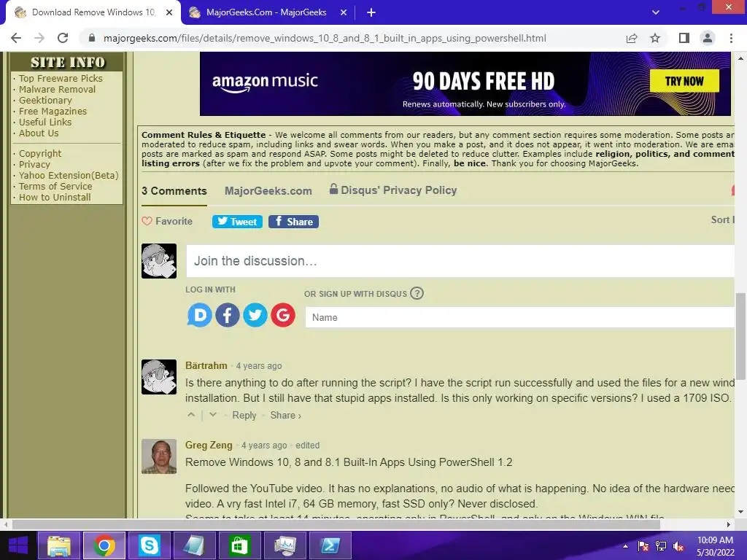Expand the Share option under Bärtrahm's comment
The image size is (747, 560).
[285, 415]
